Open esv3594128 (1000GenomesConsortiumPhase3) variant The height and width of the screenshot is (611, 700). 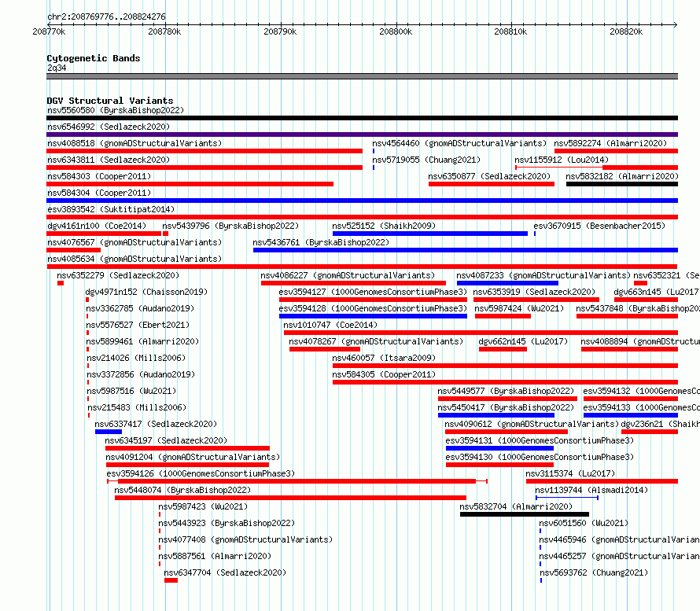[374, 316]
